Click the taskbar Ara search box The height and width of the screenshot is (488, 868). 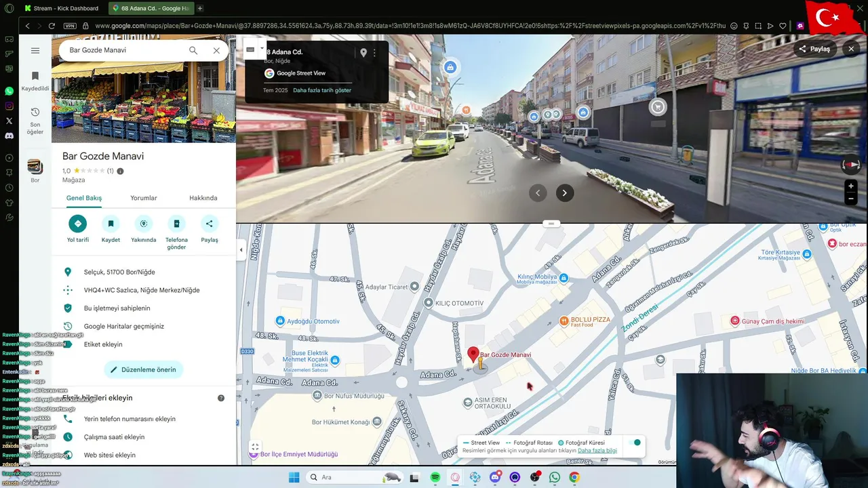point(355,477)
